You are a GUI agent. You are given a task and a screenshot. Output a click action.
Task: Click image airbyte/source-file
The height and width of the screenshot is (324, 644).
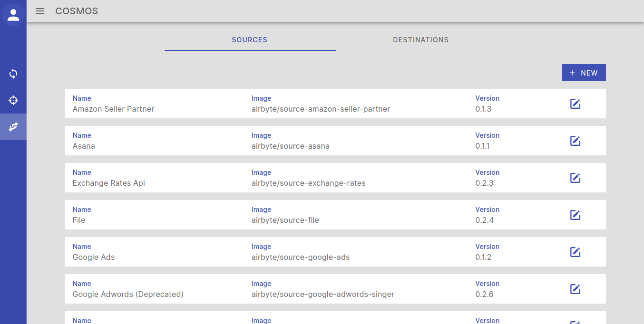[285, 220]
